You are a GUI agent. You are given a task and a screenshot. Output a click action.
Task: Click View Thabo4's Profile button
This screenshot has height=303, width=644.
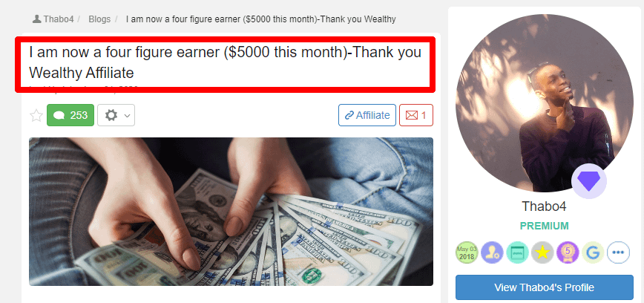[x=544, y=287]
